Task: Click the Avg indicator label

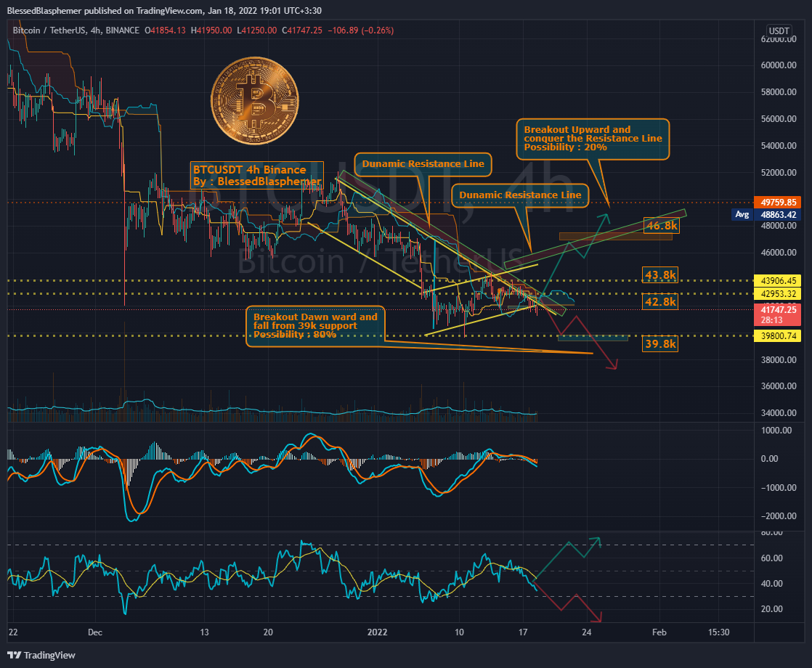Action: point(742,214)
